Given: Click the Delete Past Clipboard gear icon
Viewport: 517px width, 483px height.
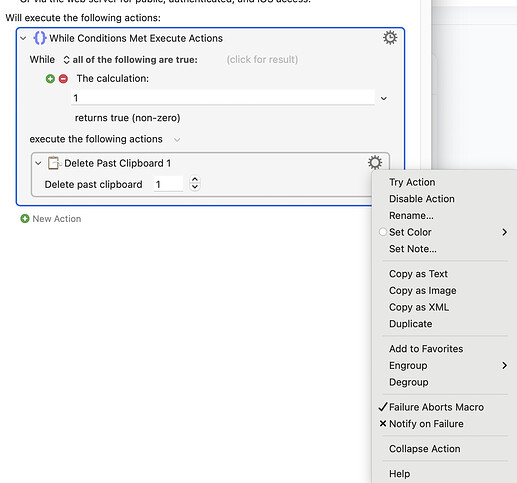Looking at the screenshot, I should [x=375, y=163].
